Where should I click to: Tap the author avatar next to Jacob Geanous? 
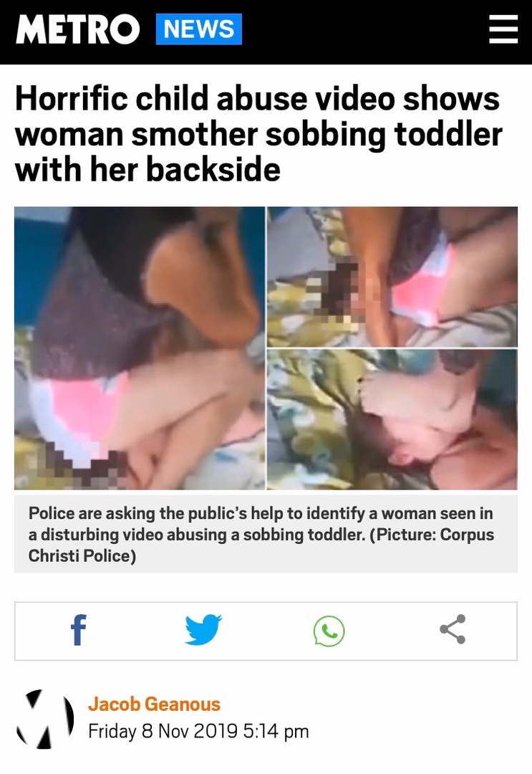[44, 719]
